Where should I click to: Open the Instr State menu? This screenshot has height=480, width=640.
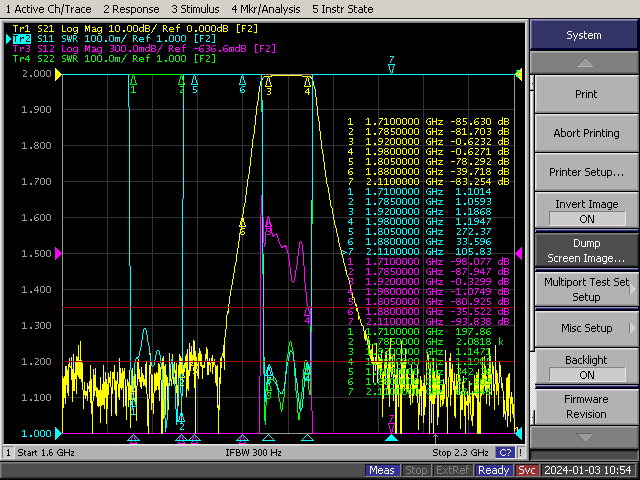(343, 8)
